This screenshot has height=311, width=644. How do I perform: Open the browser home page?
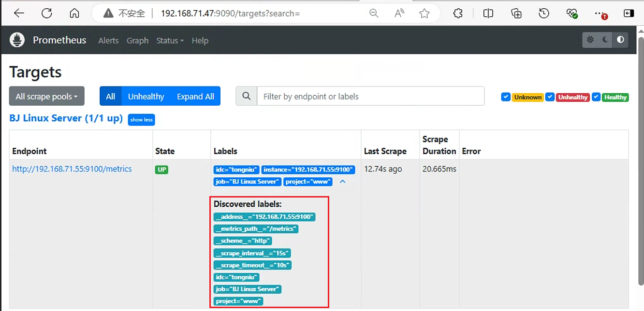point(74,14)
